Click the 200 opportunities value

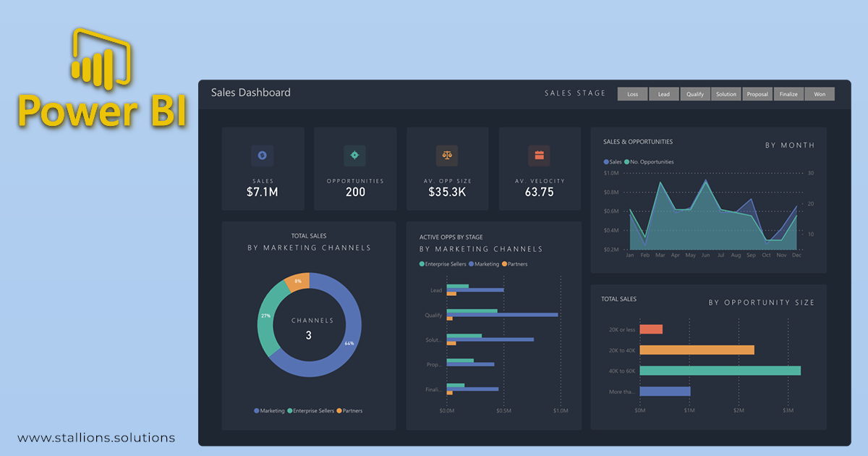(355, 192)
